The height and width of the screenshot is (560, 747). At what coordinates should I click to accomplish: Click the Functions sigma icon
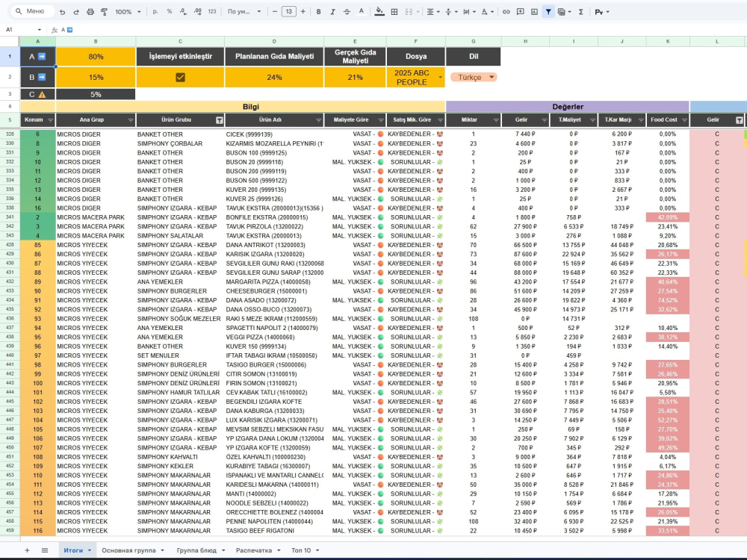click(580, 12)
